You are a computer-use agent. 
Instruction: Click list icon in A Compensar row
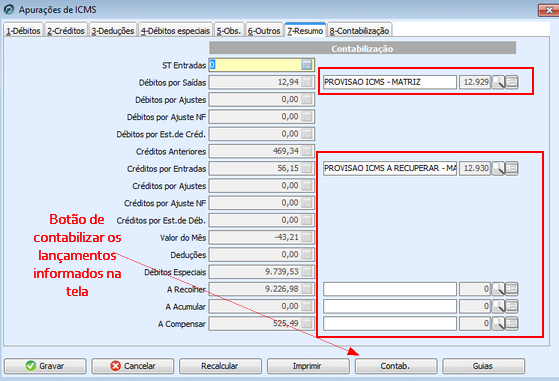512,324
